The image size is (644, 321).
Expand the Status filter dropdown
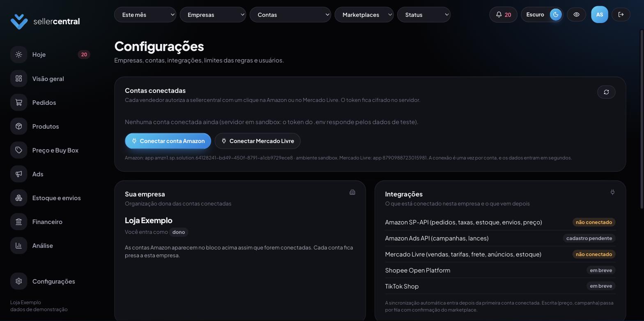click(x=423, y=15)
